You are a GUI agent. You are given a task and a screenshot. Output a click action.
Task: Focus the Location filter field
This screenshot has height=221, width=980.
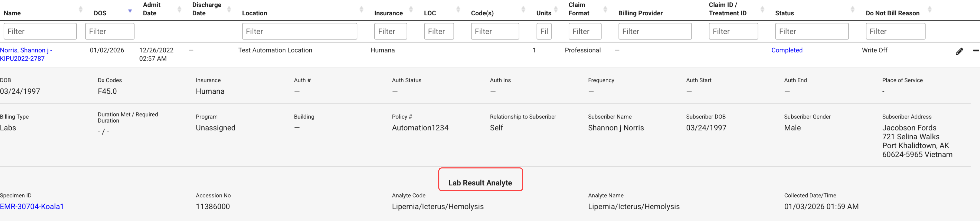point(299,31)
